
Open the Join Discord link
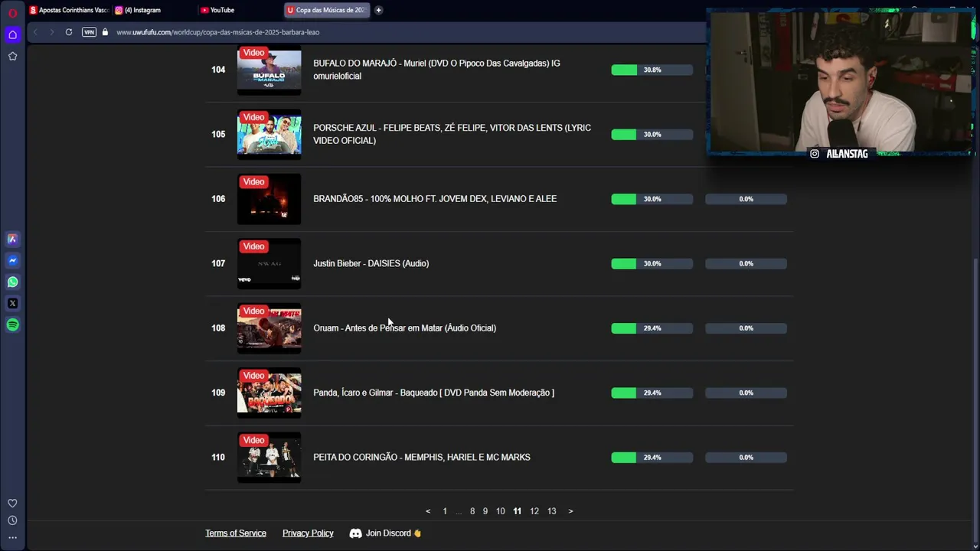pyautogui.click(x=386, y=533)
